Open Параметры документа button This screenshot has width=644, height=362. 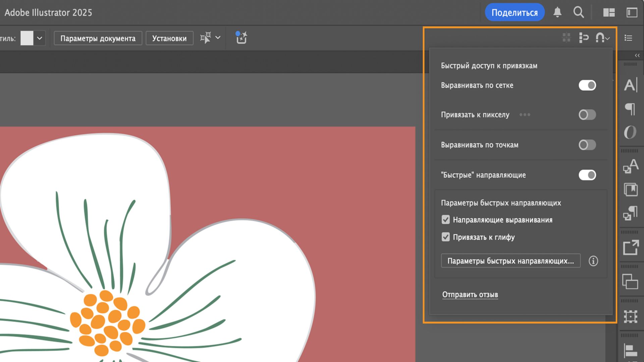pyautogui.click(x=98, y=38)
